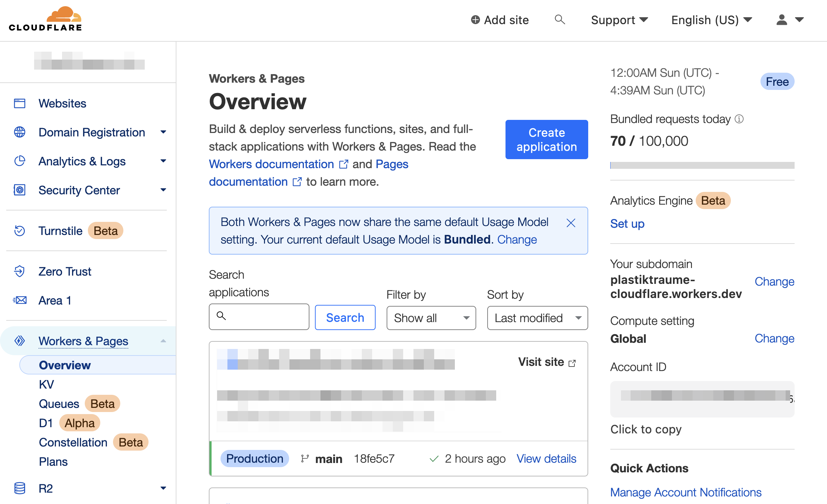Click Add site in the header
Image resolution: width=827 pixels, height=504 pixels.
coord(500,20)
